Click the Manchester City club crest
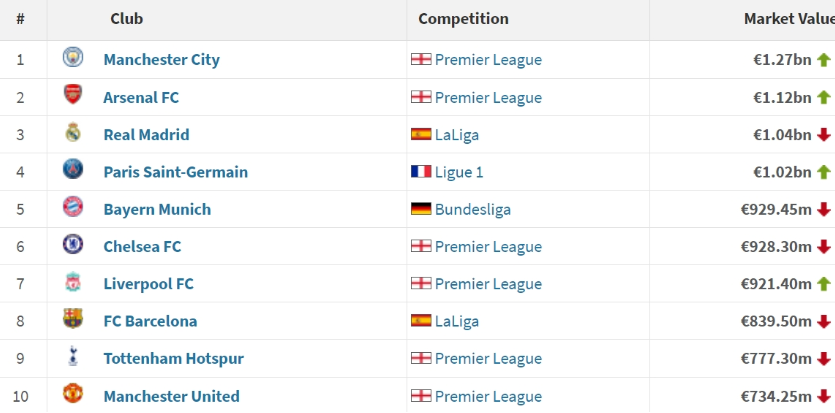The image size is (835, 413). pyautogui.click(x=73, y=59)
